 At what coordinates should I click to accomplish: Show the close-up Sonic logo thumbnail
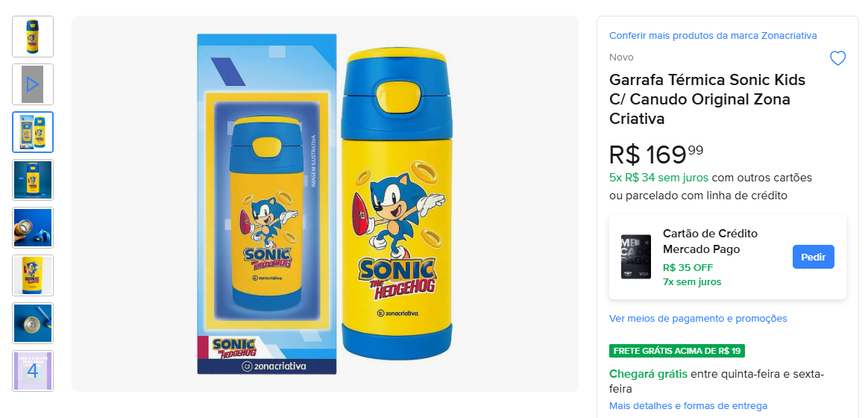(33, 275)
